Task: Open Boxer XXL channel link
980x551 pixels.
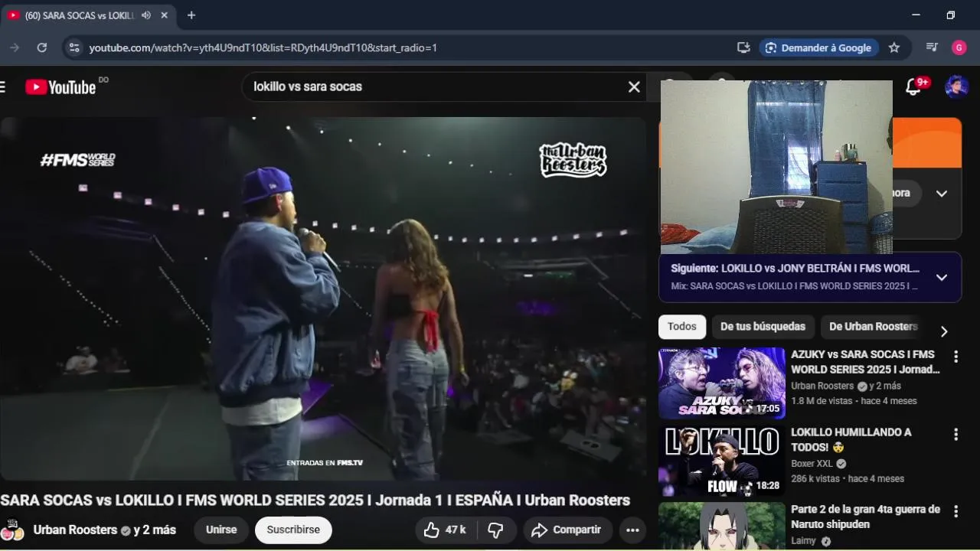Action: tap(812, 464)
